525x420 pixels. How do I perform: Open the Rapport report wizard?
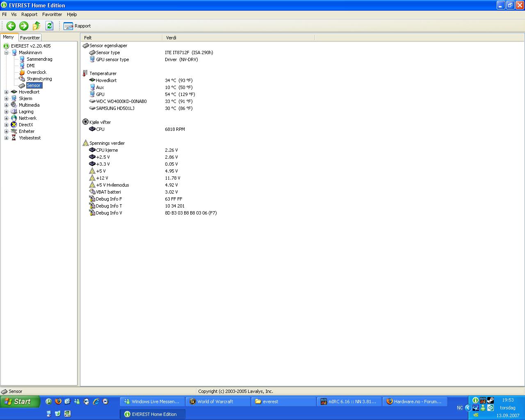point(77,26)
